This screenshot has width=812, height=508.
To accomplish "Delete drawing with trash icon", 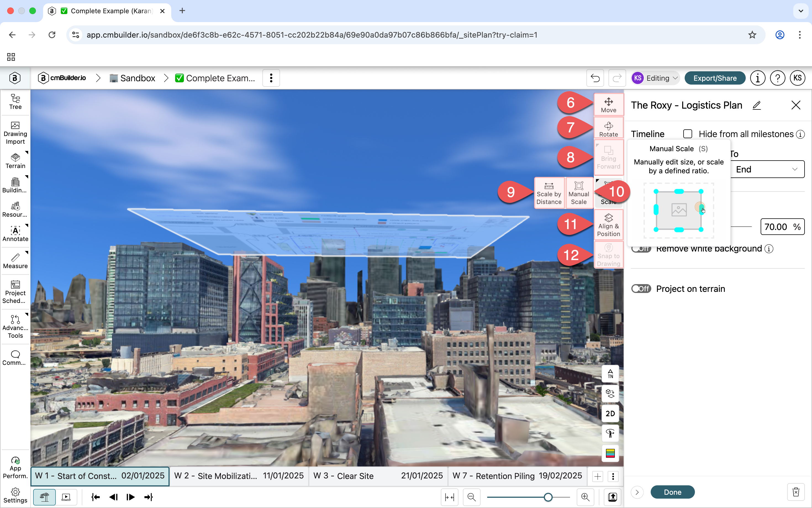I will coord(795,492).
